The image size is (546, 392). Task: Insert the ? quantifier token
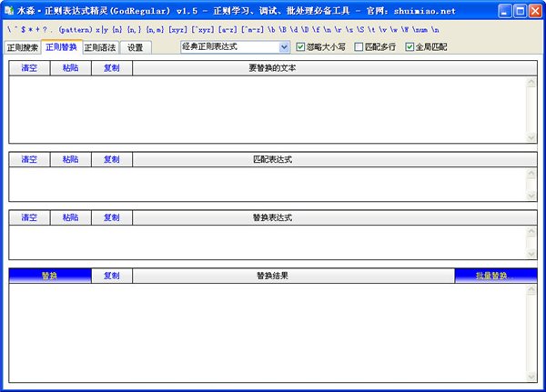45,30
